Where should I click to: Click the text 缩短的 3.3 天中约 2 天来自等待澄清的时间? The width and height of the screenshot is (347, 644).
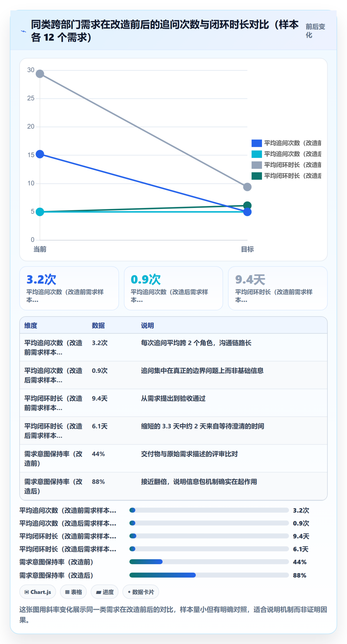coord(202,426)
